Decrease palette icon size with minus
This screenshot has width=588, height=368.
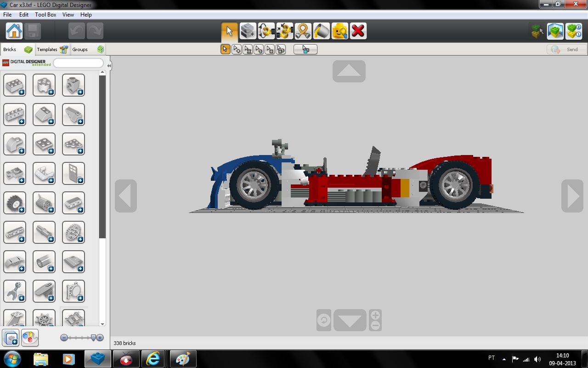click(64, 338)
